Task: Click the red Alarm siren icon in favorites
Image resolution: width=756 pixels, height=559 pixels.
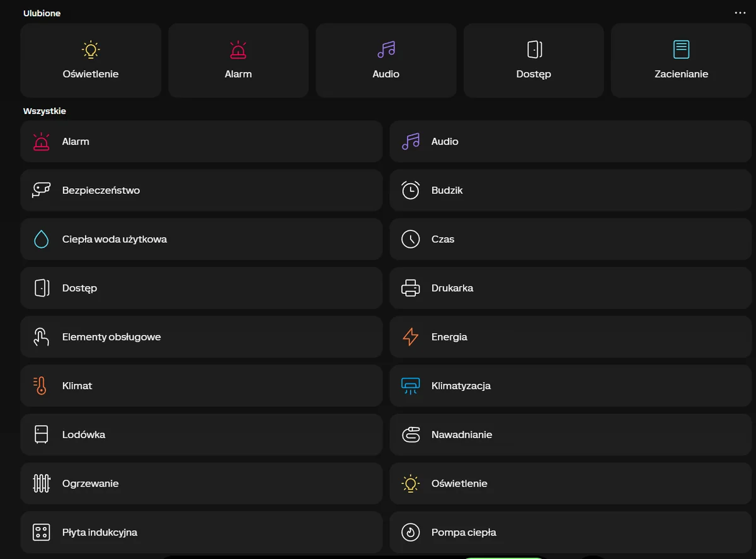Action: point(238,50)
